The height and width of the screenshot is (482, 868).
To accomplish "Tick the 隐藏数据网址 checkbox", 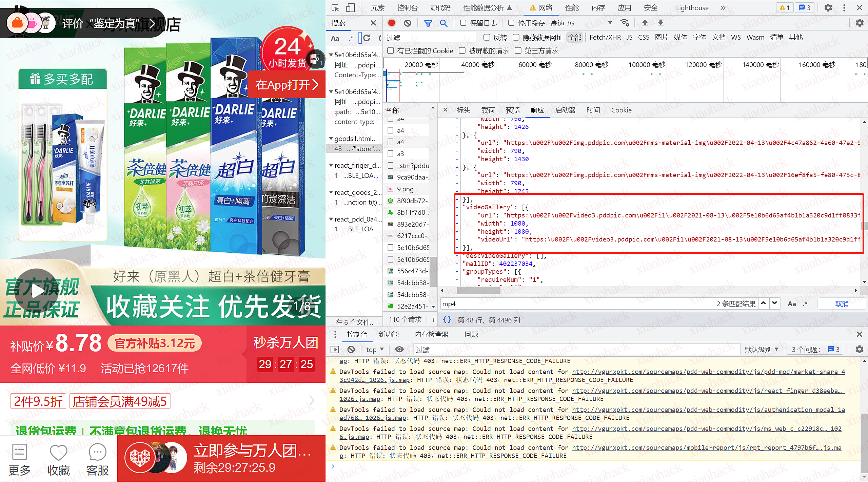I will point(516,37).
